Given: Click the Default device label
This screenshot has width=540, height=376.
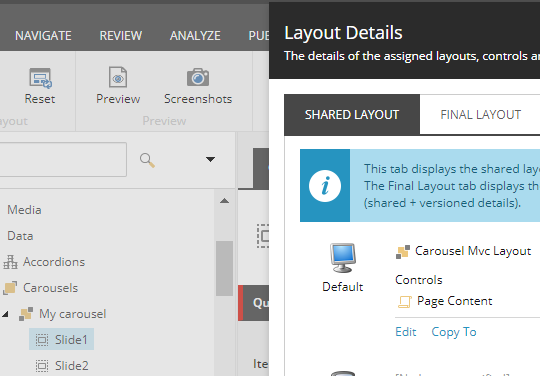Looking at the screenshot, I should (x=343, y=287).
